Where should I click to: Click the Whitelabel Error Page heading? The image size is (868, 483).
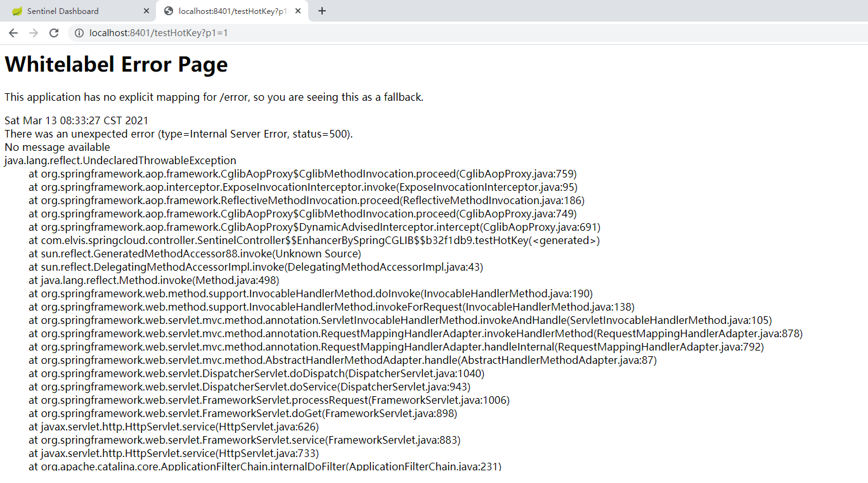(116, 64)
